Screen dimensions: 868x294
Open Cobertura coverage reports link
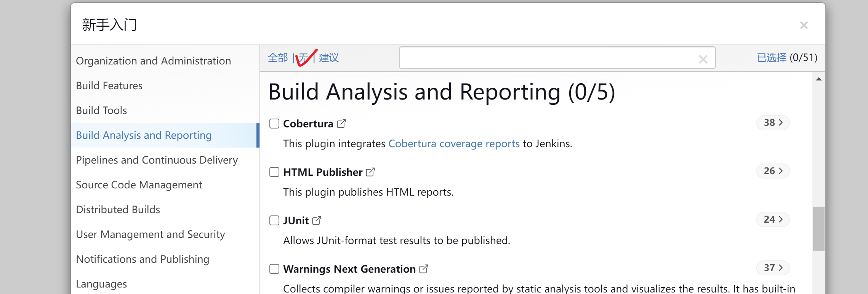click(x=454, y=143)
